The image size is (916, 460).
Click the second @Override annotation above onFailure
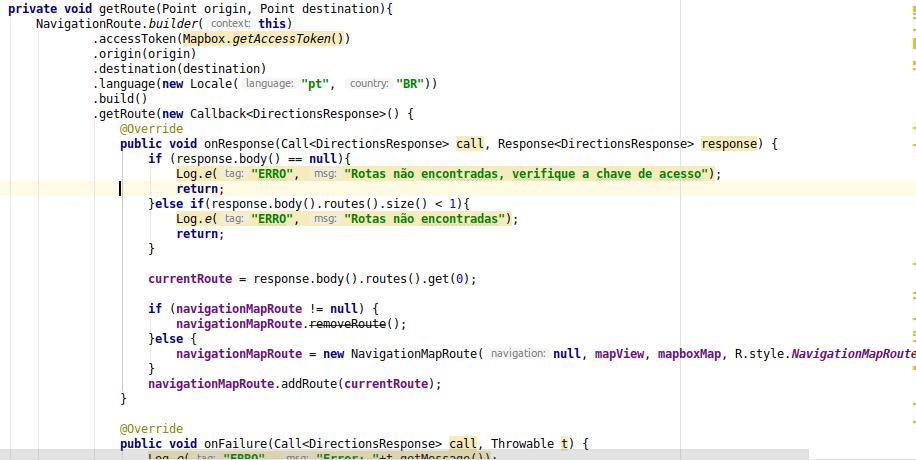[x=151, y=428]
